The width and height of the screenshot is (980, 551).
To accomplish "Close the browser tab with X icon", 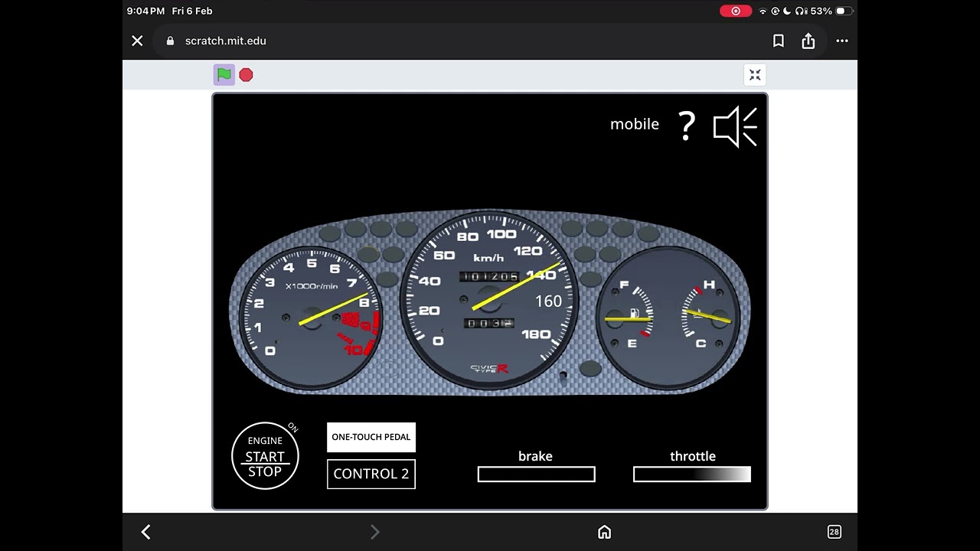I will pos(137,41).
